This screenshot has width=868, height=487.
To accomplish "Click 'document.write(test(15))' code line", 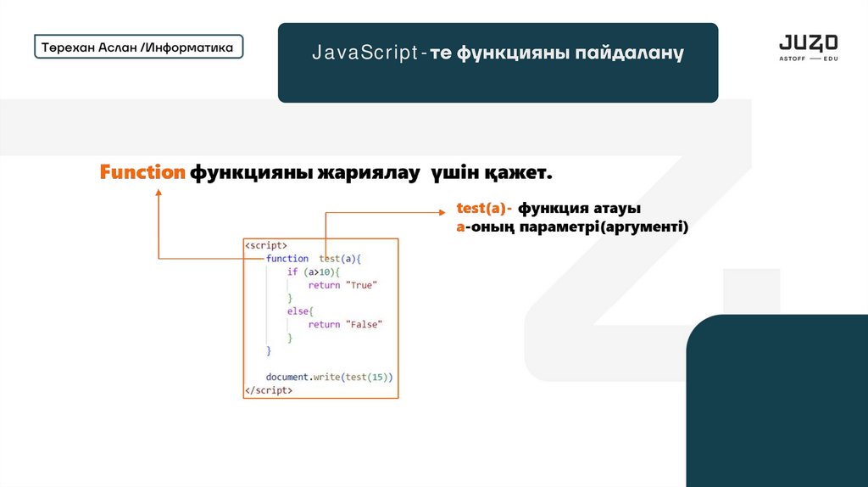I will click(330, 378).
